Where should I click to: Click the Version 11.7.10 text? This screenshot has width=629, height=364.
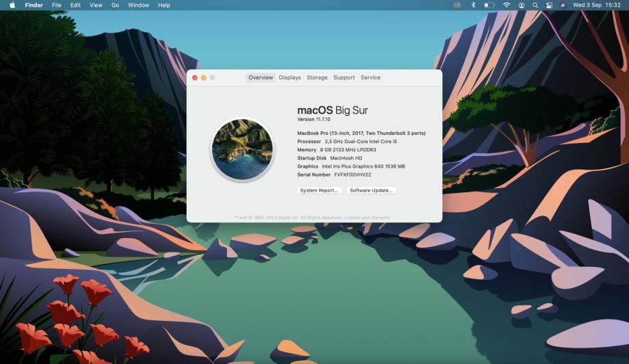point(313,120)
